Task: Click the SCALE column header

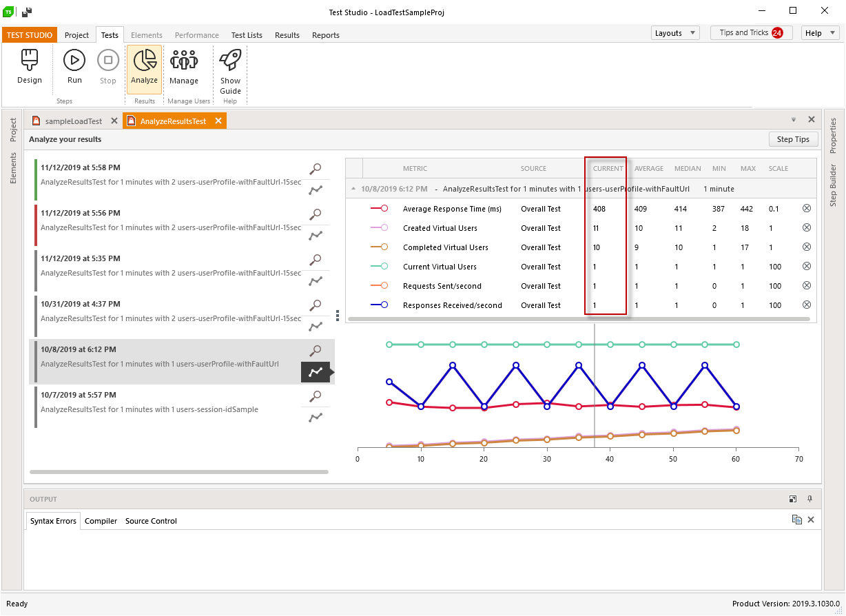Action: click(778, 168)
